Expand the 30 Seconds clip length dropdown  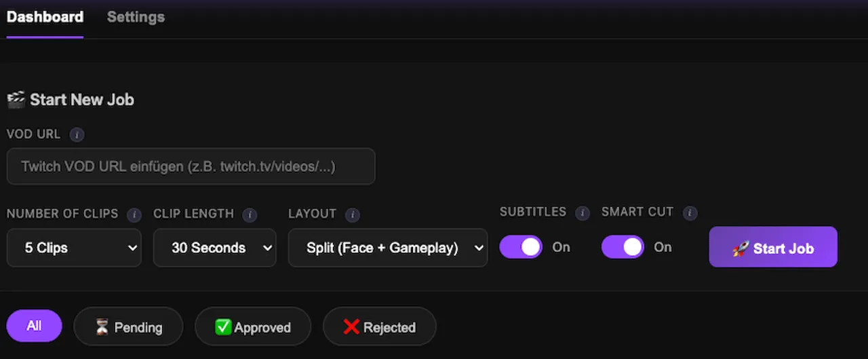coord(214,248)
